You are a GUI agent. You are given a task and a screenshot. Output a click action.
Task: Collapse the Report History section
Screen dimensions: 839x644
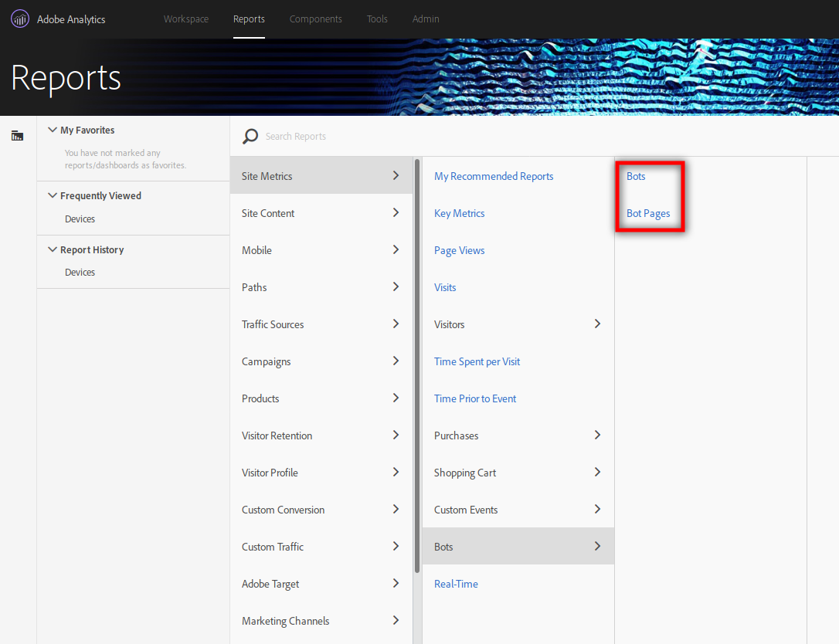pos(53,249)
